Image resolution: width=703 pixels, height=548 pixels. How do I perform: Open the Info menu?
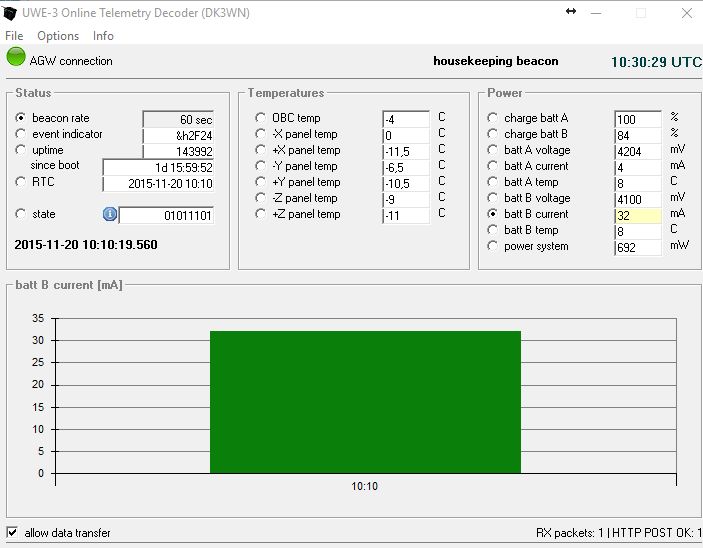point(103,36)
